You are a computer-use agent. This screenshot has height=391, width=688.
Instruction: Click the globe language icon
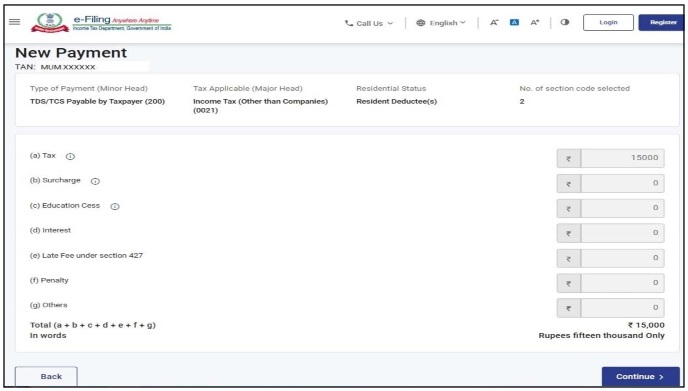coord(420,23)
